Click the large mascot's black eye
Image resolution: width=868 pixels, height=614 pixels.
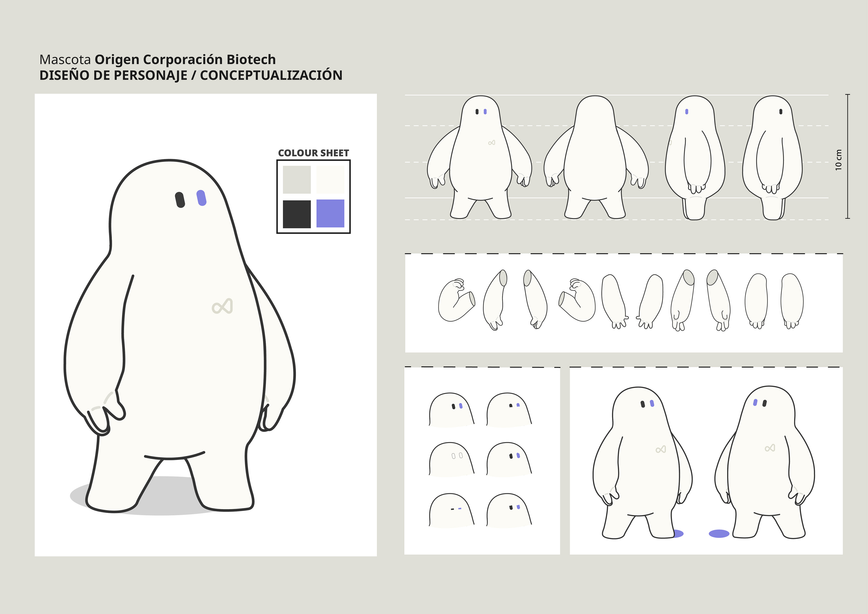click(x=180, y=200)
